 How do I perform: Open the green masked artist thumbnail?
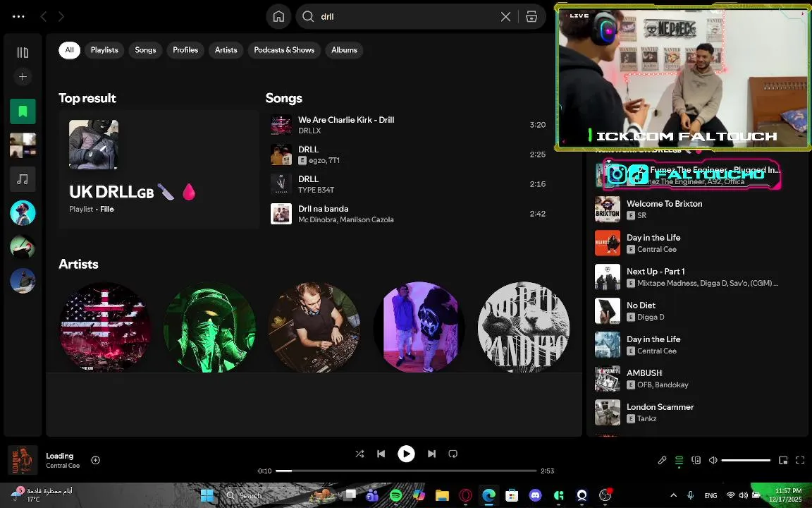tap(210, 327)
